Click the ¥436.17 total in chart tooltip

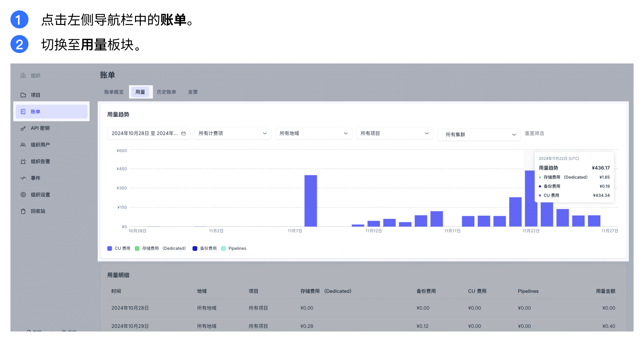point(601,168)
